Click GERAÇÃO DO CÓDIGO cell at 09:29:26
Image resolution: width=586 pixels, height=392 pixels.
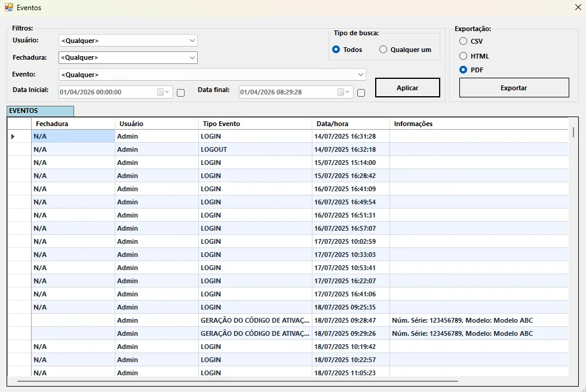255,333
